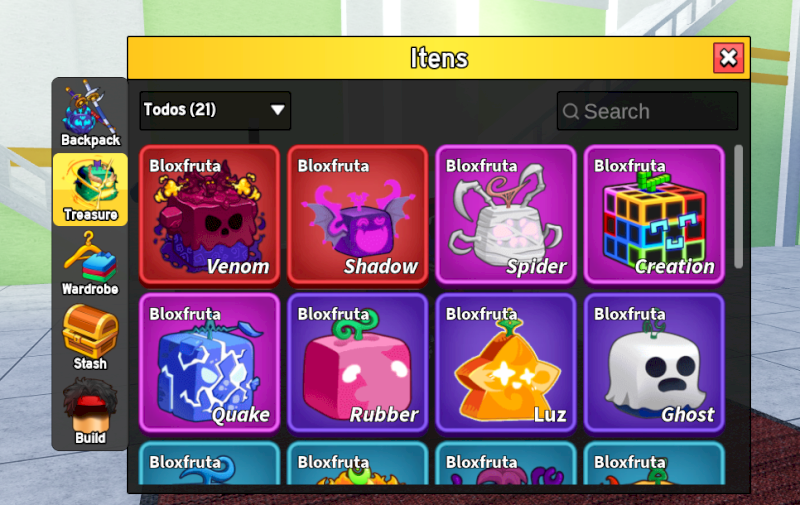Close the Itens window

pos(728,58)
